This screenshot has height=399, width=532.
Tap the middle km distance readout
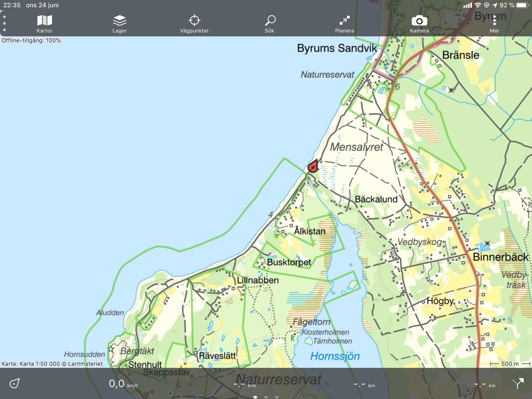(364, 385)
